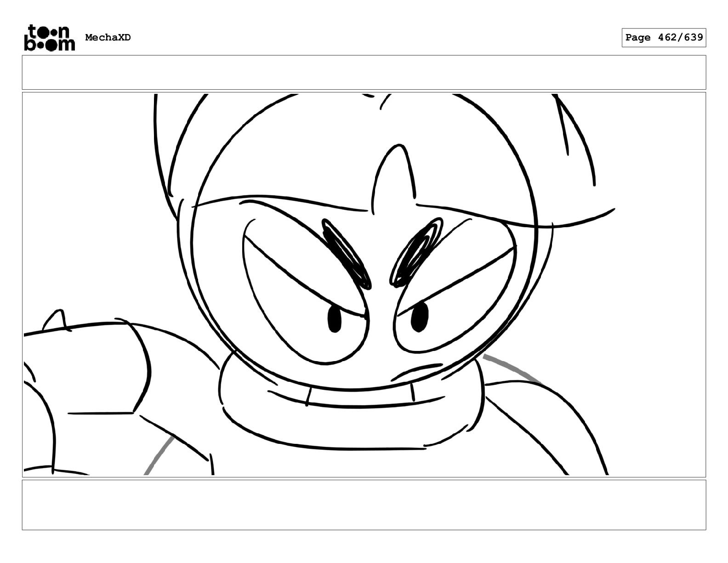The height and width of the screenshot is (563, 728).
Task: Click the character's frowning mouth line
Action: [416, 370]
